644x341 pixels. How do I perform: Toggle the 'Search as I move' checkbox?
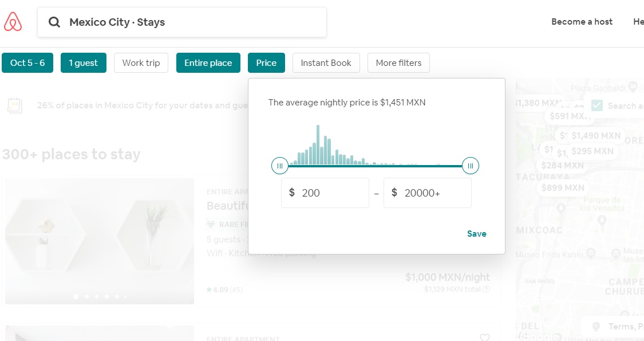tap(597, 105)
